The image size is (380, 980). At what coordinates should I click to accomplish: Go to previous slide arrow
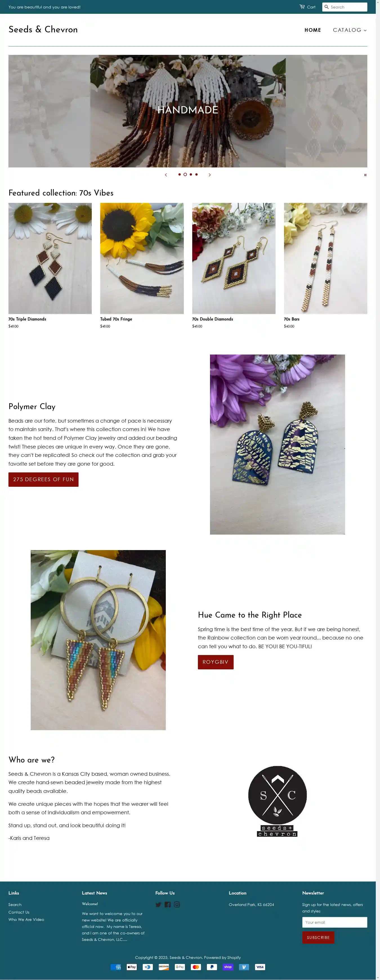(x=166, y=175)
